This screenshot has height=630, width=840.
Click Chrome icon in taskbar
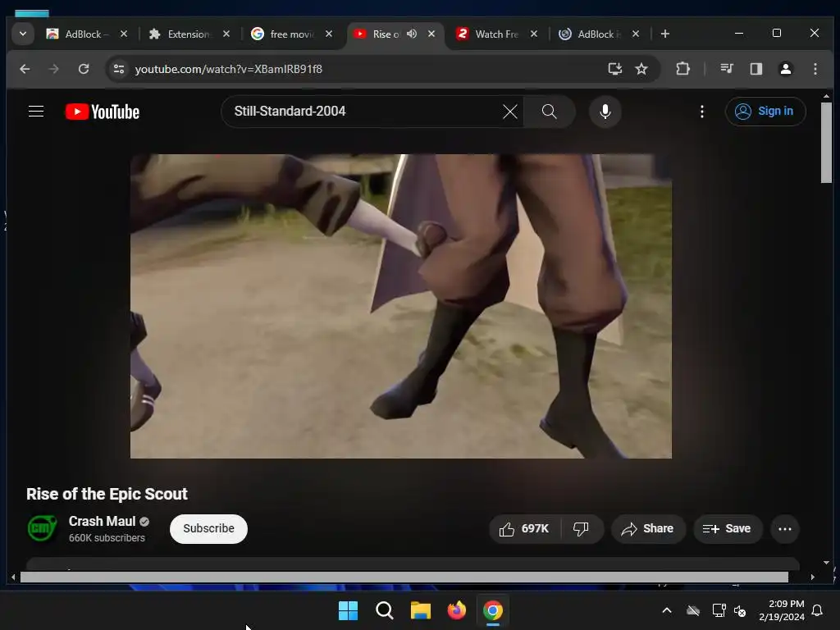pos(493,610)
